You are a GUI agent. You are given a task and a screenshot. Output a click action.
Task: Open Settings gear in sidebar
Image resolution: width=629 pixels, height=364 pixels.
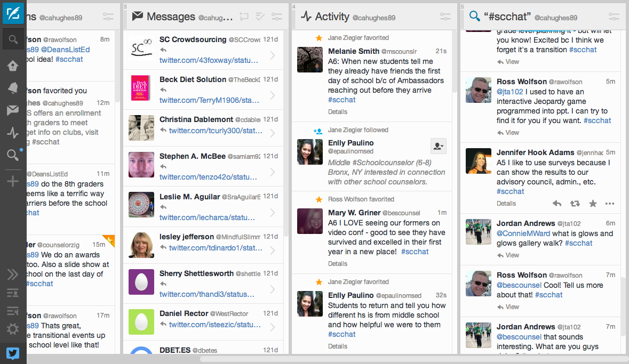point(13,329)
